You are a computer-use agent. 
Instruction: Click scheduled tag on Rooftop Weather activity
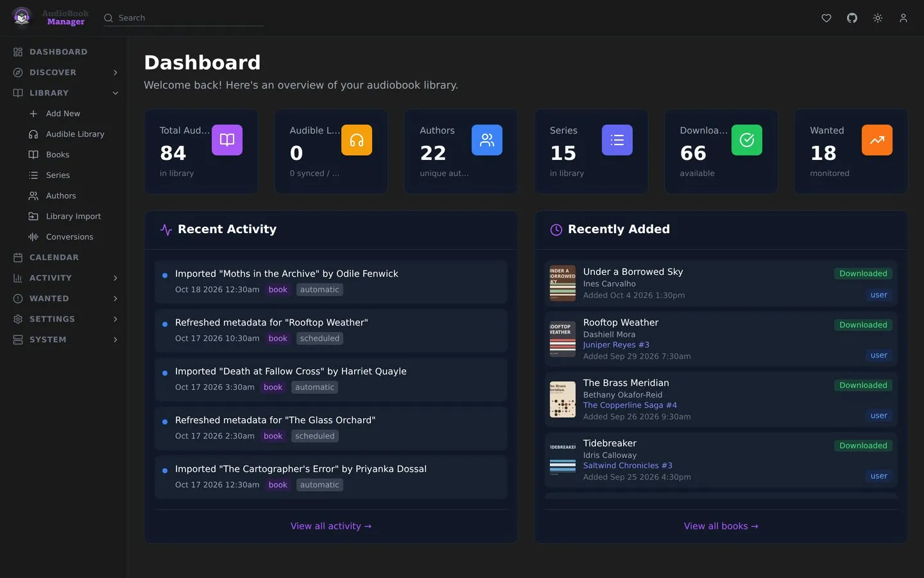(x=320, y=338)
